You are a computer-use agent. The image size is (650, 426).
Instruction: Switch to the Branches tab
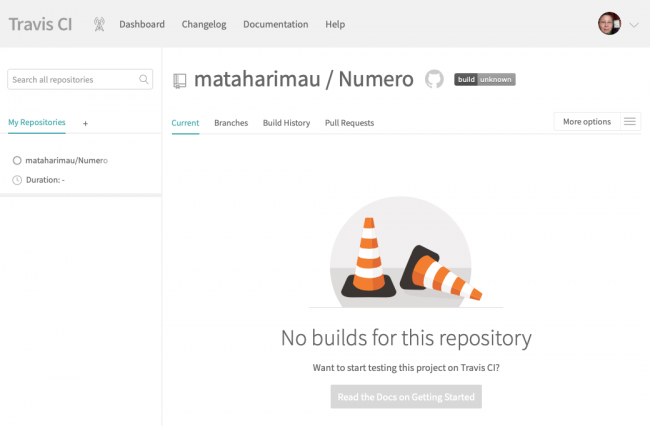(231, 123)
